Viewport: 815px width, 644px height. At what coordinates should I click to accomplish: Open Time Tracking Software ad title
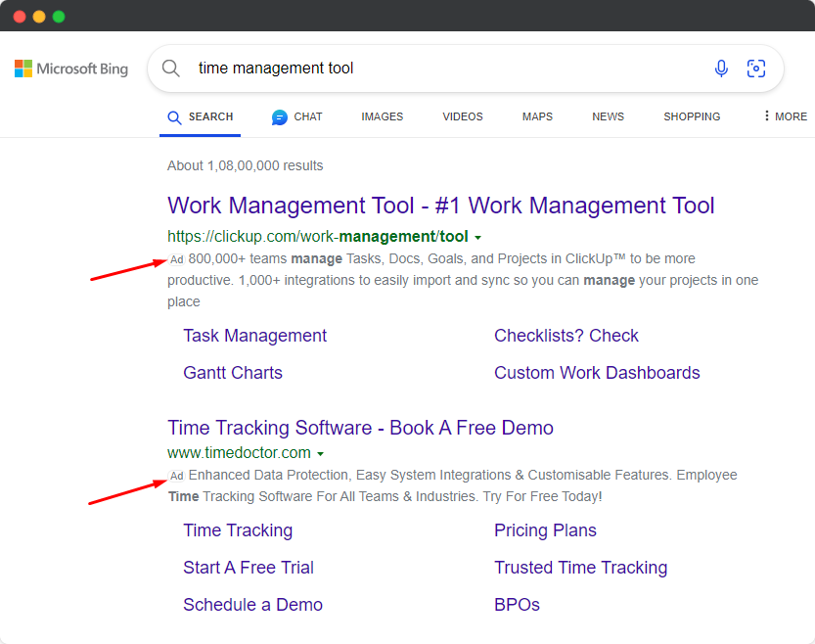[360, 428]
